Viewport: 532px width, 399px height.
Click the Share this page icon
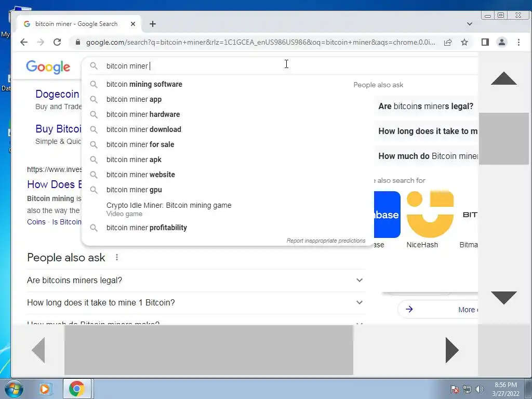(x=448, y=42)
